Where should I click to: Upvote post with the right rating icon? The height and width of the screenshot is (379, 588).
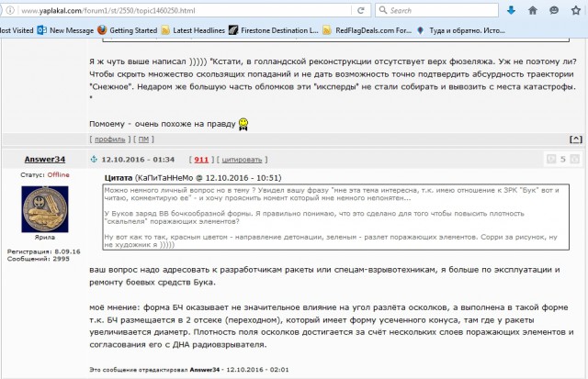tap(574, 159)
